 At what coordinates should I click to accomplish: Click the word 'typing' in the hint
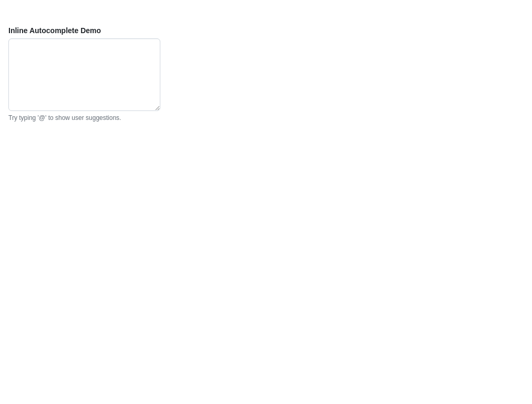(27, 118)
